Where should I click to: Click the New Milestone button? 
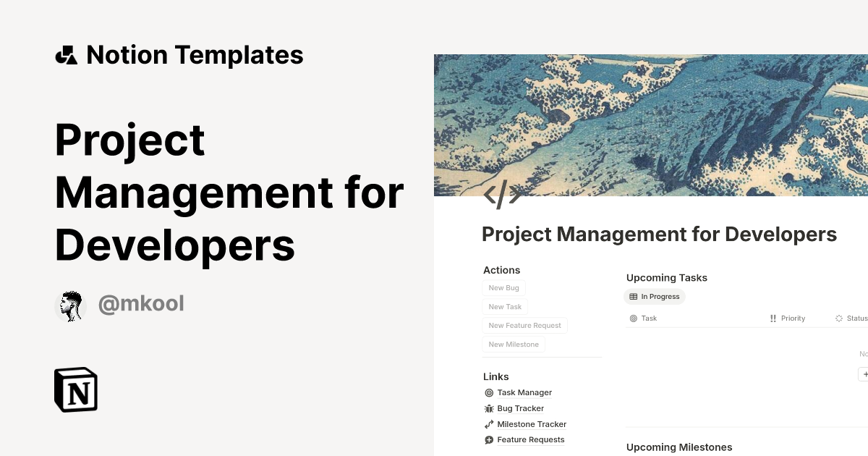(x=514, y=345)
